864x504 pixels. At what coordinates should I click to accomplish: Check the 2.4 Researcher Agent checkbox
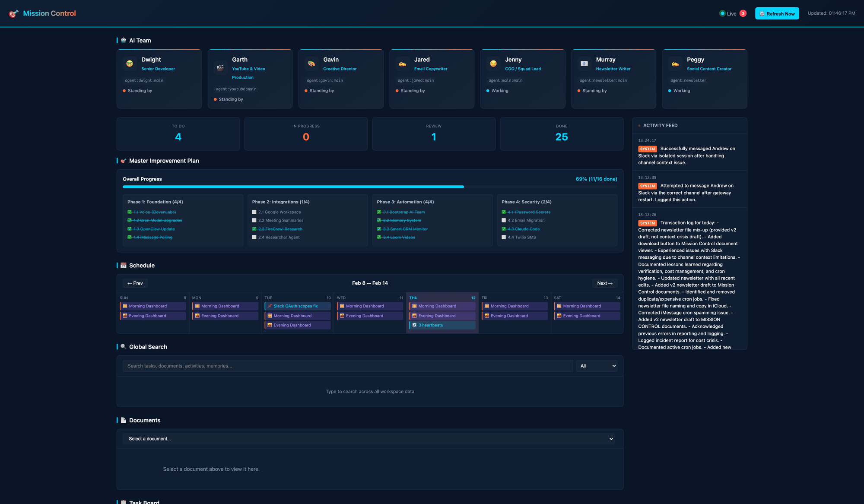[x=254, y=237]
